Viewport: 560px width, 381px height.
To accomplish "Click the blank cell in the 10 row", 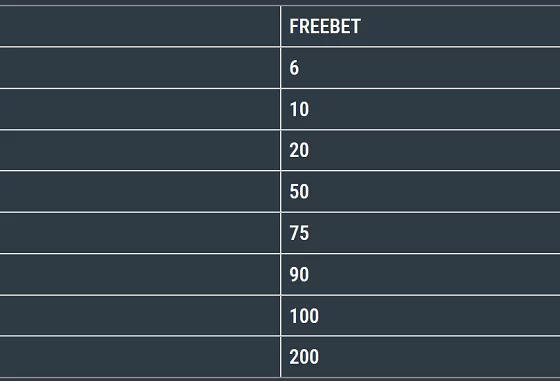I will (140, 109).
